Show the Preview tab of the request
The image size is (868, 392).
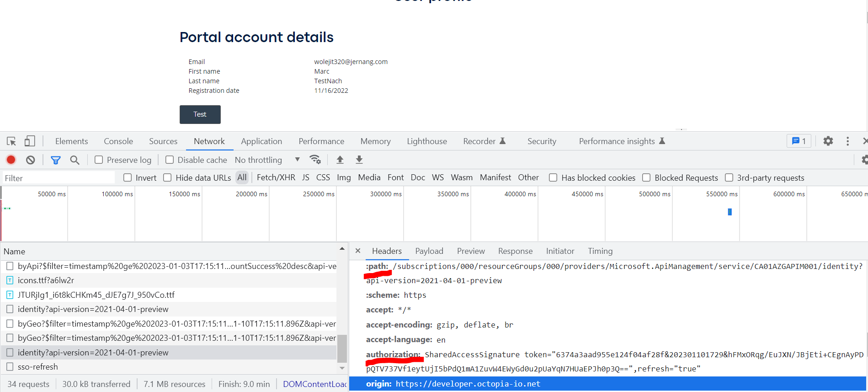click(x=471, y=251)
